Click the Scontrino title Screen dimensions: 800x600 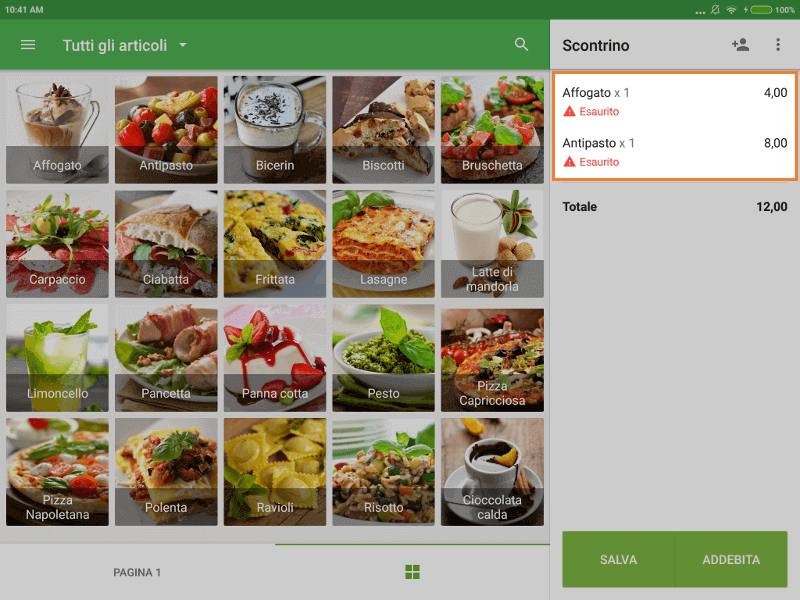point(595,45)
